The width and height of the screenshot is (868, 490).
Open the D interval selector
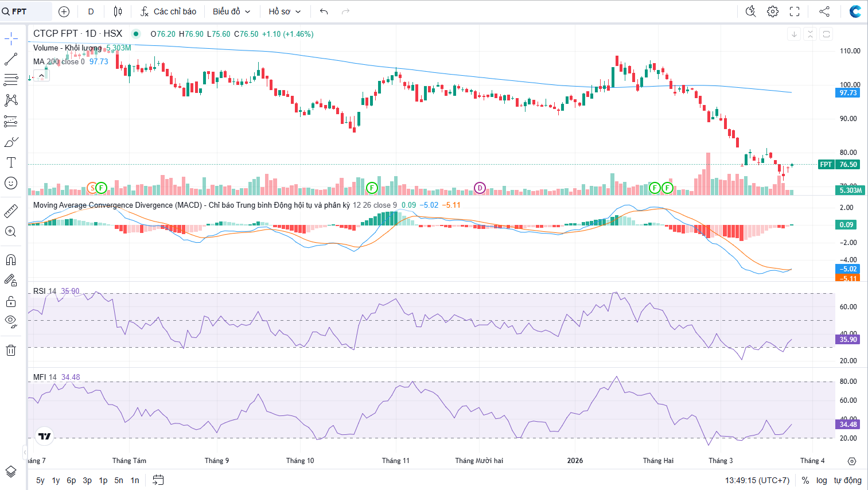click(91, 11)
